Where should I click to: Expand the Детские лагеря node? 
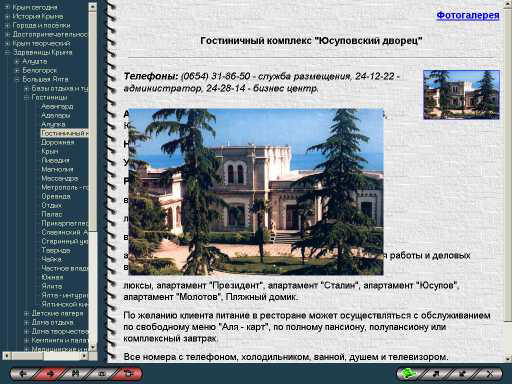[x=27, y=313]
